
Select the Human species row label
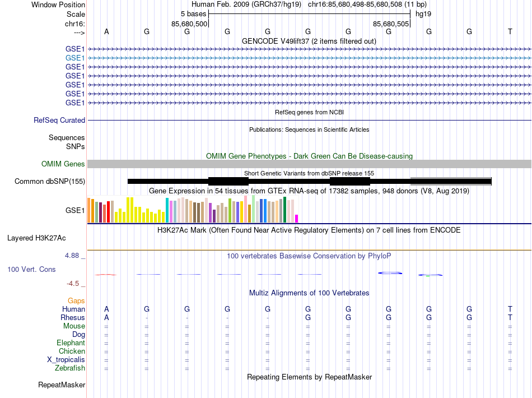point(73,309)
